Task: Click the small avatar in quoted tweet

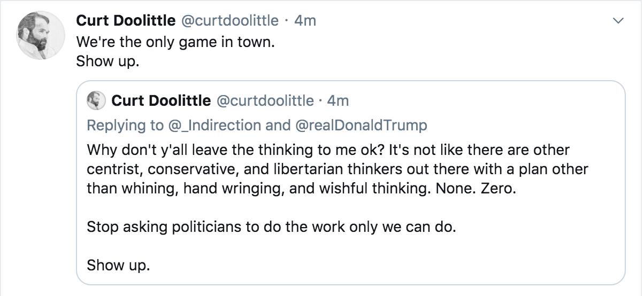Action: coord(97,100)
